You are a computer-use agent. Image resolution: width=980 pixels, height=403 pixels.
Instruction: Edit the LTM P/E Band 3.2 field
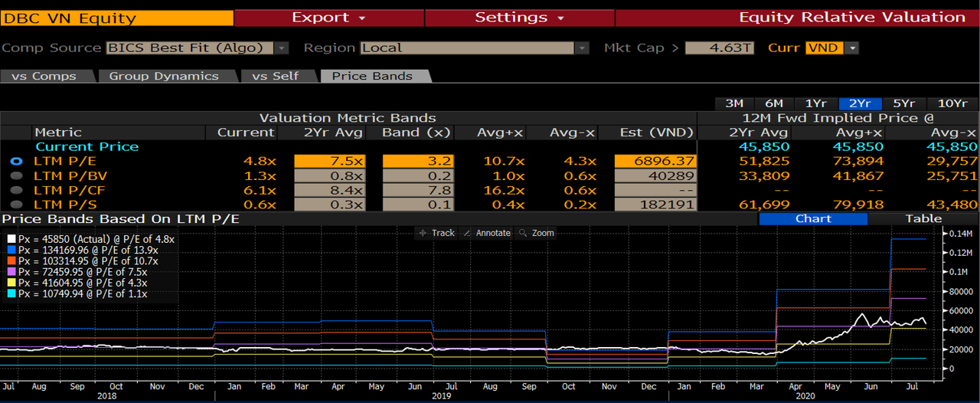pos(418,162)
